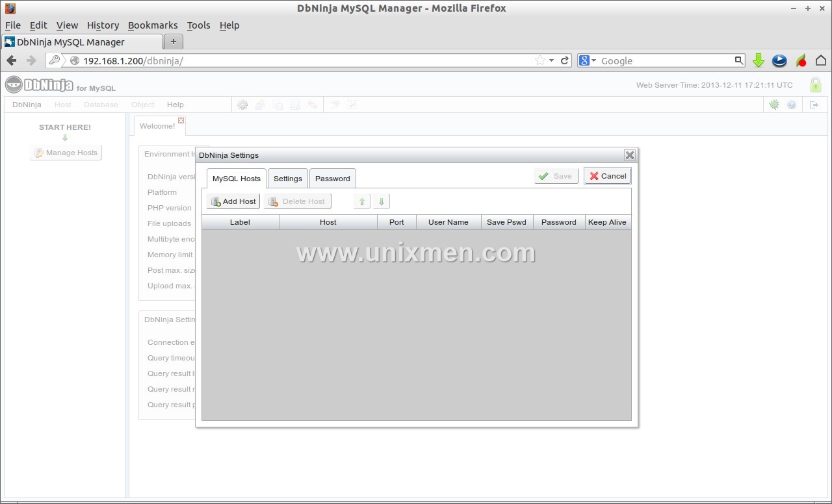This screenshot has height=504, width=832.
Task: Click the users icon in DbNinja toolbar
Action: pyautogui.click(x=260, y=105)
